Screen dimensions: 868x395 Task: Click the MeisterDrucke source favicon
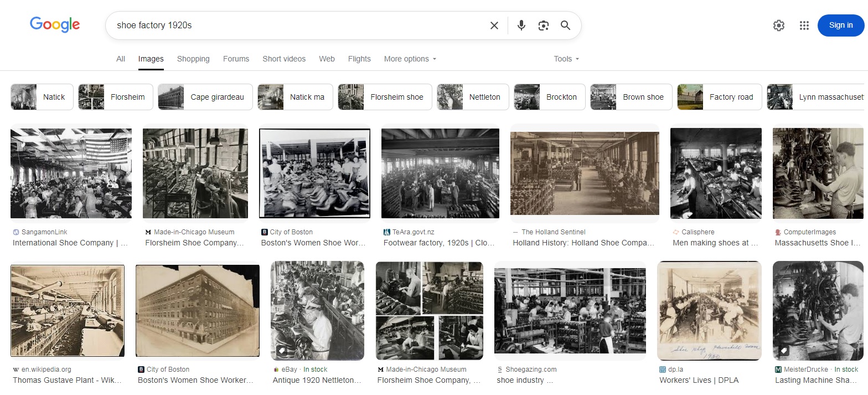pyautogui.click(x=778, y=370)
